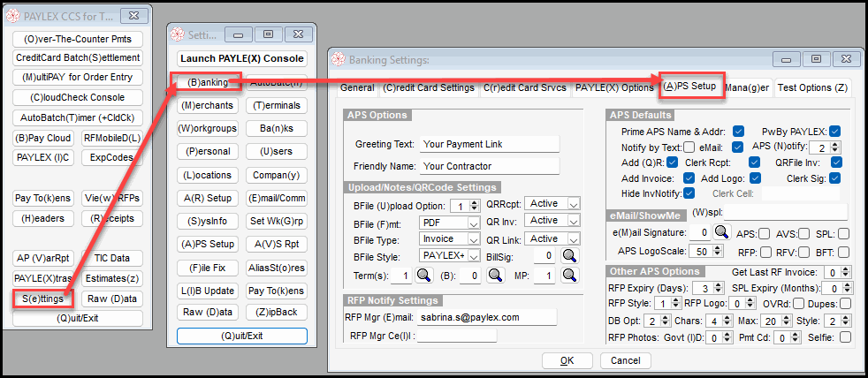Click S(e)ttings in the PAYLEX CCS window
The height and width of the screenshot is (378, 868).
43,299
